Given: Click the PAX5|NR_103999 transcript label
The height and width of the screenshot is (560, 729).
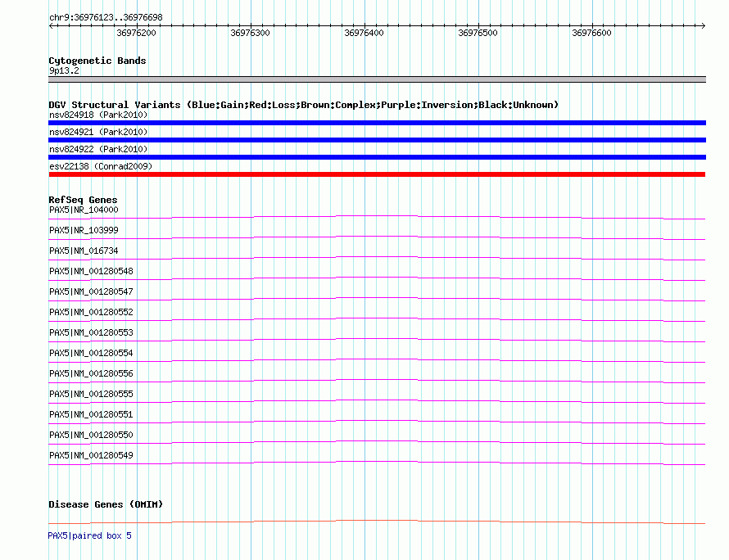Looking at the screenshot, I should [x=84, y=231].
